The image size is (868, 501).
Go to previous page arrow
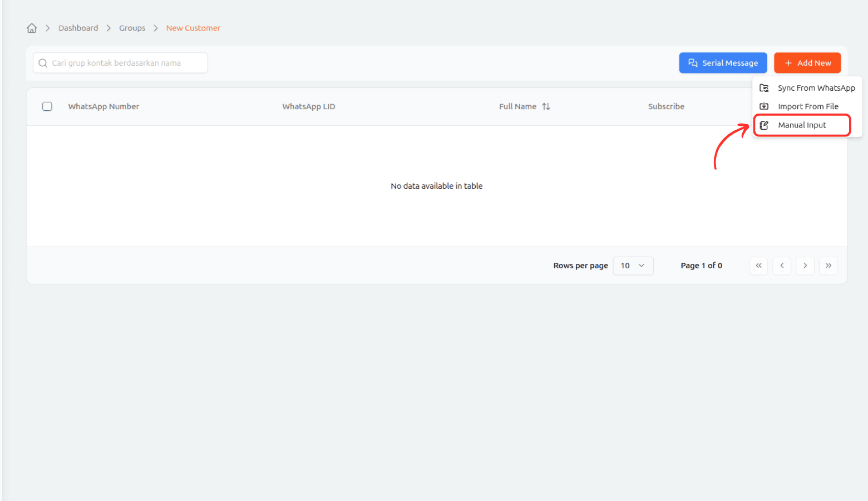[782, 266]
